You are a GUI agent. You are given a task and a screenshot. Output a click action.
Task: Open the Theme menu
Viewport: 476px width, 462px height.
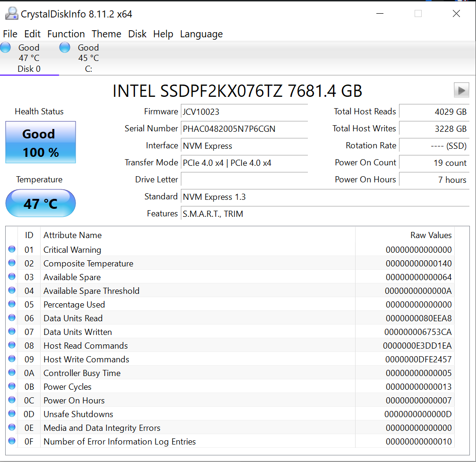pos(106,34)
